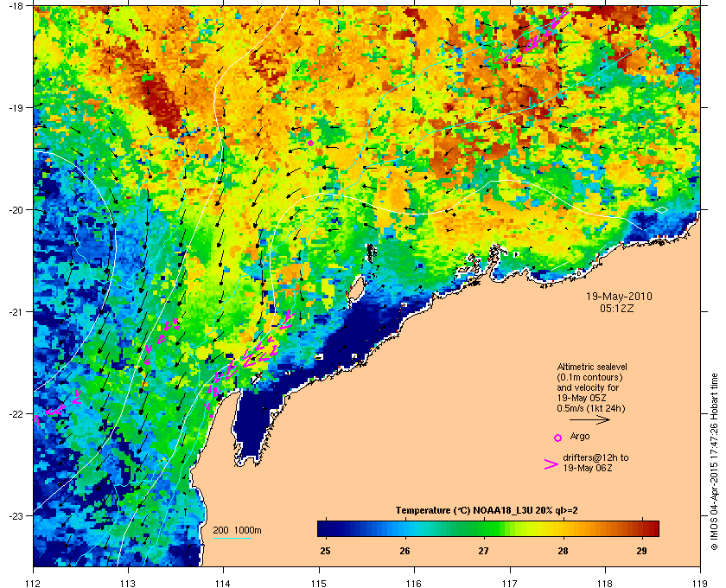Viewport: 726px width, 588px height.
Task: Click the colorbar tick label 25
Action: [x=326, y=551]
